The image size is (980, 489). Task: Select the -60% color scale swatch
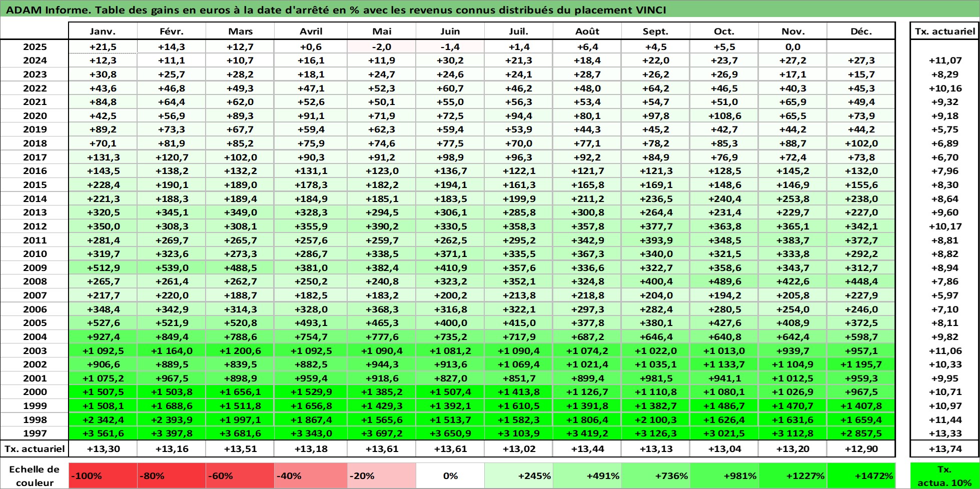click(x=240, y=475)
